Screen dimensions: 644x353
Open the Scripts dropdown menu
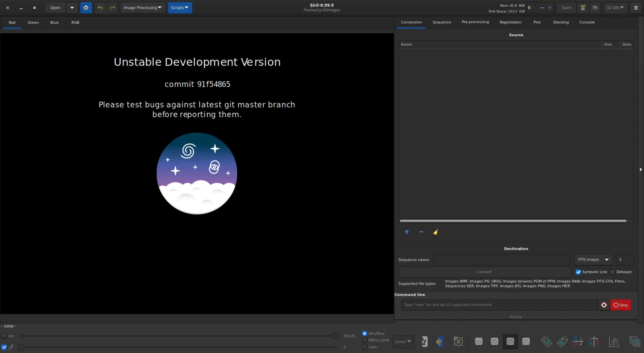coord(180,8)
